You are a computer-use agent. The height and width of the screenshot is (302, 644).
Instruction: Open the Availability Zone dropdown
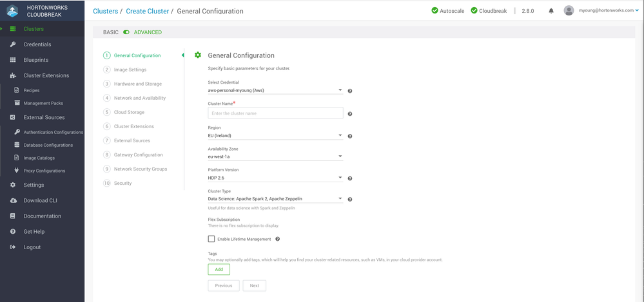(x=276, y=156)
